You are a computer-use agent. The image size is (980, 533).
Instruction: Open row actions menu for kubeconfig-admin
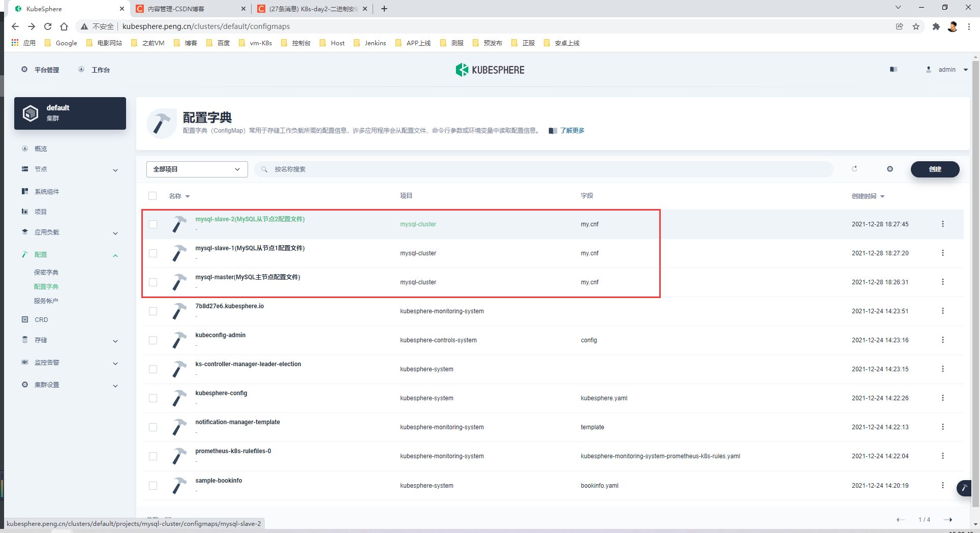coord(943,340)
